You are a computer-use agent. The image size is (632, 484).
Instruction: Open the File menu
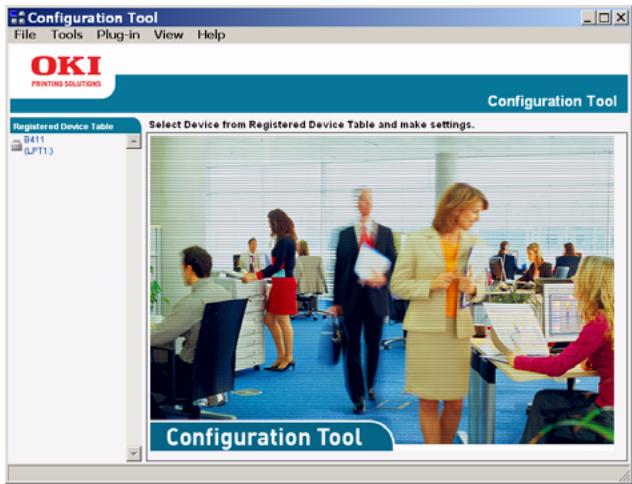click(x=25, y=35)
